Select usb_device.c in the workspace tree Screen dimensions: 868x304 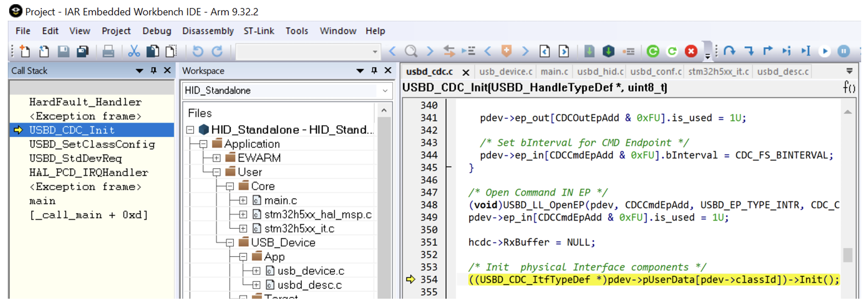[x=310, y=271]
